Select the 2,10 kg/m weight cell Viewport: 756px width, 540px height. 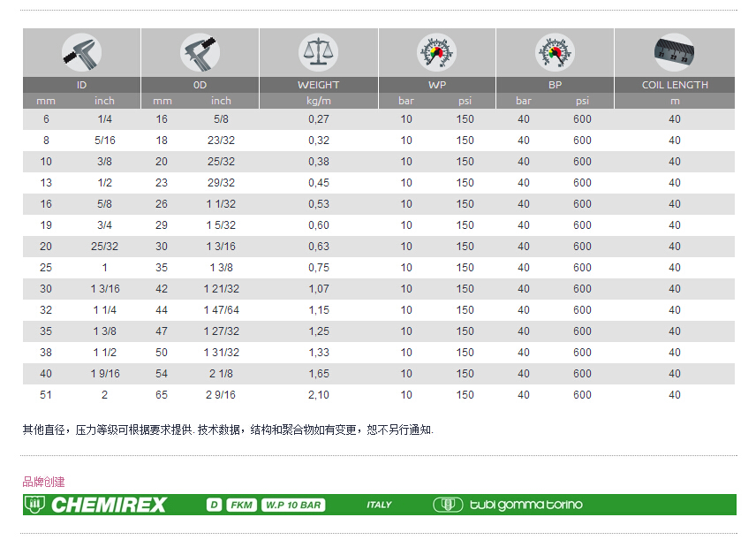click(x=318, y=395)
